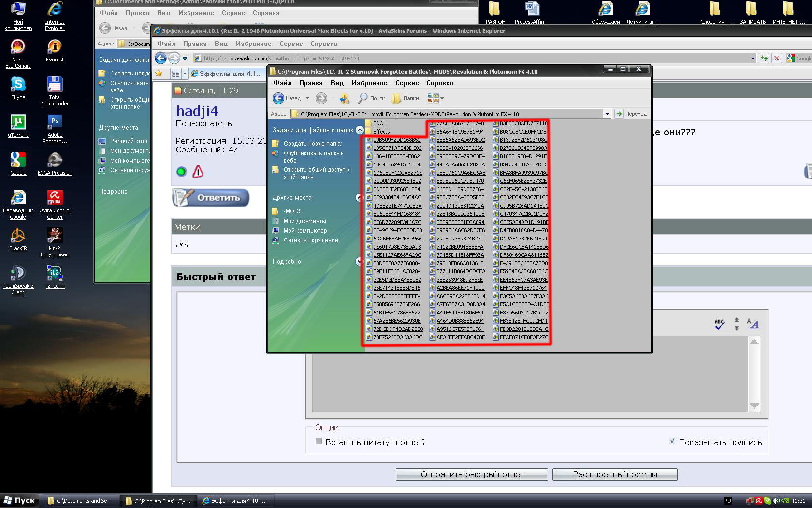This screenshot has height=508, width=812.
Task: Expand the Internet Explorer address bar dropdown
Action: coord(753,59)
